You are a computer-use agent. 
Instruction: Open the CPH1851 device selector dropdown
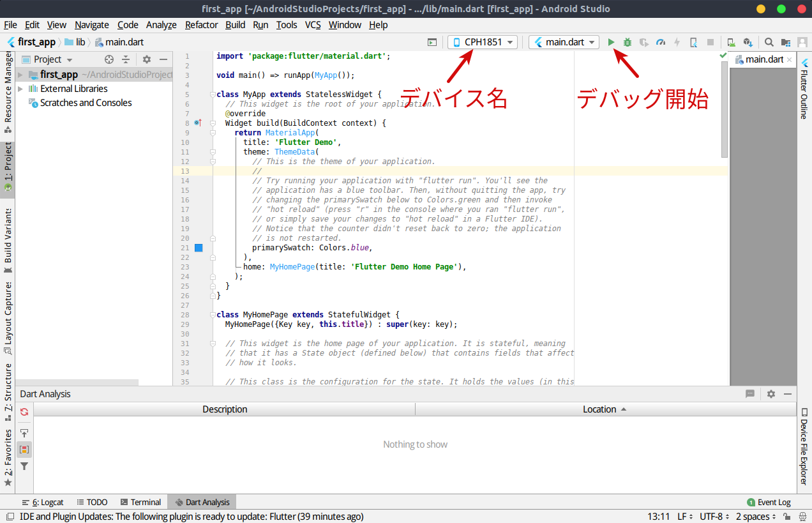pos(483,42)
